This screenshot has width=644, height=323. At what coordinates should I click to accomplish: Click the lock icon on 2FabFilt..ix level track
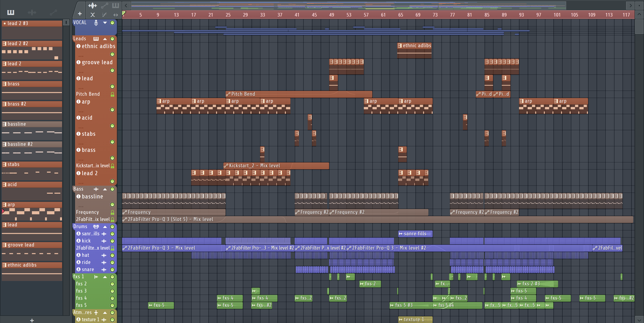[112, 219]
